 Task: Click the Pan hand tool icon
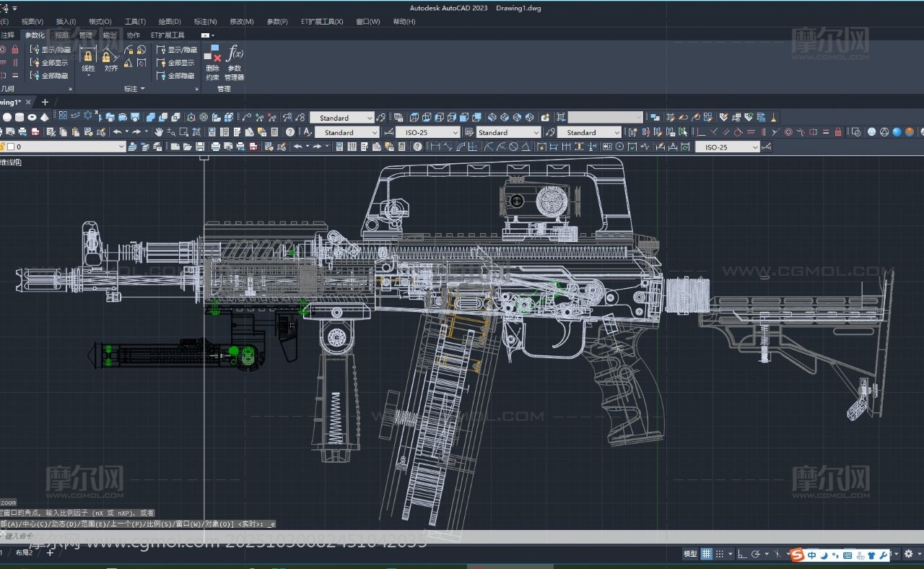158,132
